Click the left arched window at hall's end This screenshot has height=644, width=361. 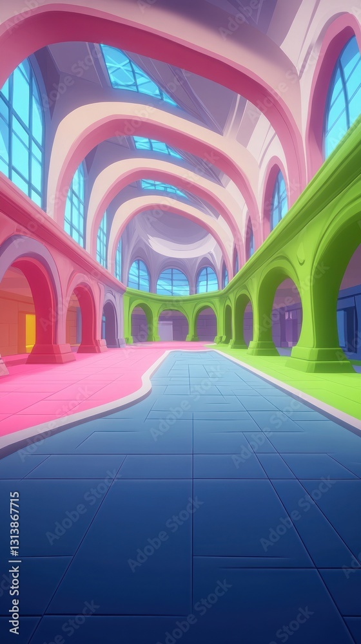(139, 275)
